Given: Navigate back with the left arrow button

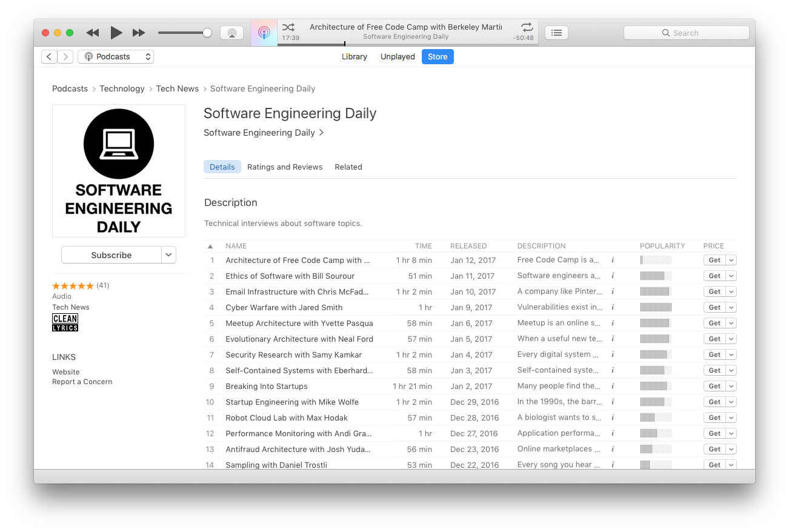Looking at the screenshot, I should pos(49,56).
